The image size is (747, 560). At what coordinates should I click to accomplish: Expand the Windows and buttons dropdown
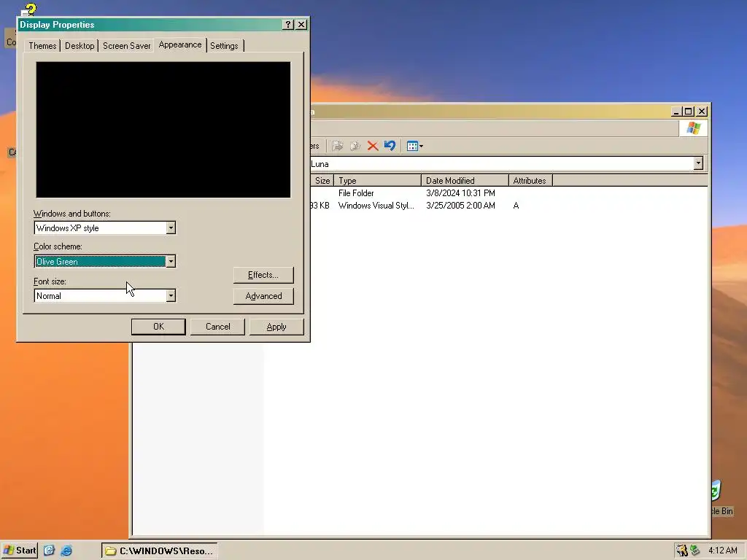pyautogui.click(x=171, y=227)
